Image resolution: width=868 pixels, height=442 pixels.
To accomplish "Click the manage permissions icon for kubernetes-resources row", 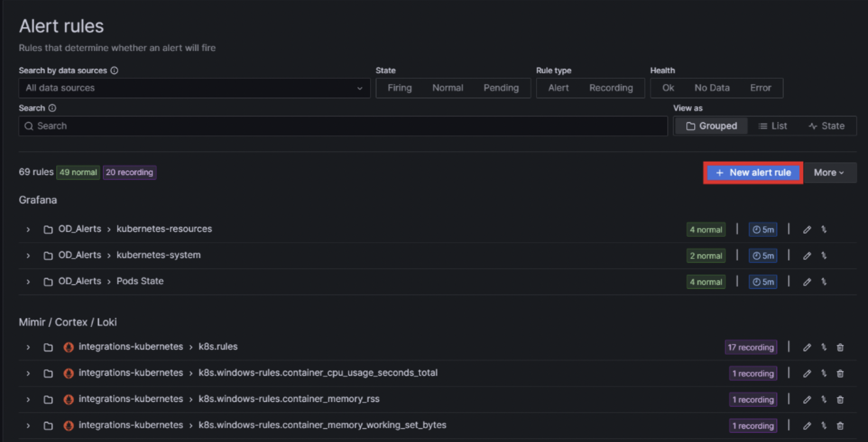I will pos(824,229).
